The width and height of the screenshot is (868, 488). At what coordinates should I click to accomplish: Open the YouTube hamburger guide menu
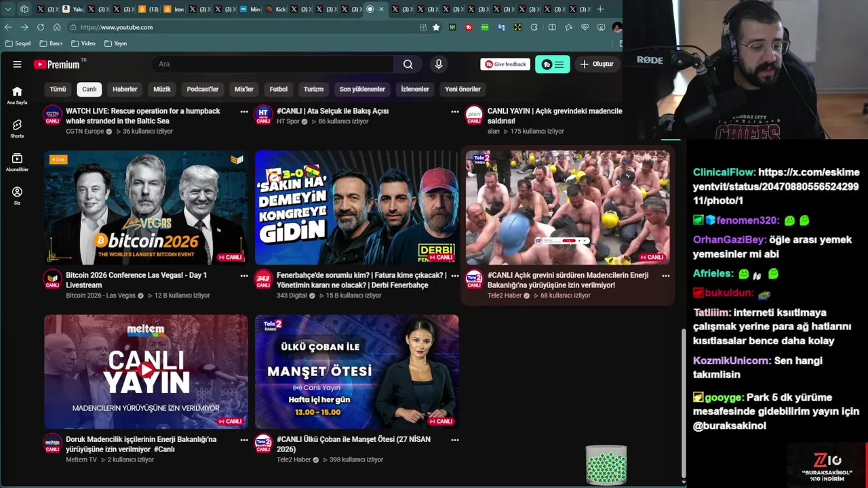tap(17, 64)
